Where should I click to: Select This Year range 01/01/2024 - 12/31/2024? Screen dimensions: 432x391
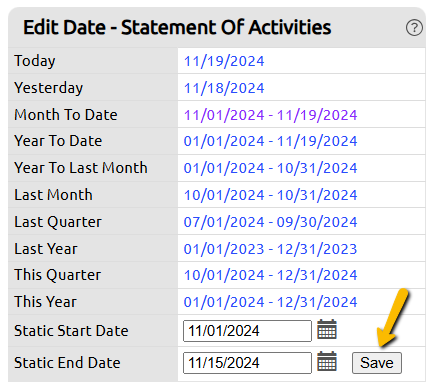270,302
